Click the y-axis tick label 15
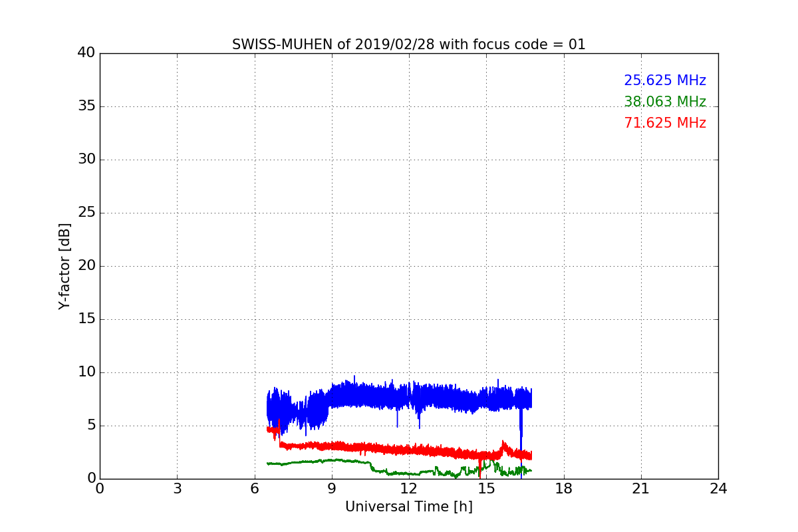This screenshot has width=798, height=532. coord(86,319)
